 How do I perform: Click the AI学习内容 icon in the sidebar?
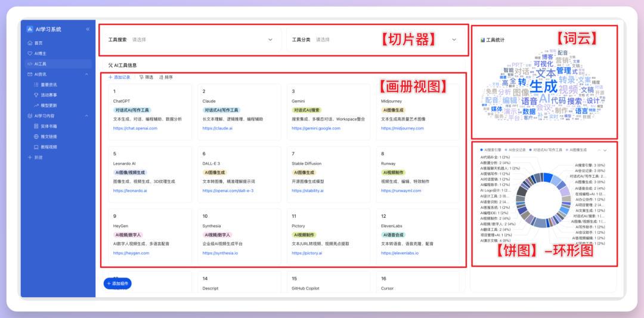point(30,116)
